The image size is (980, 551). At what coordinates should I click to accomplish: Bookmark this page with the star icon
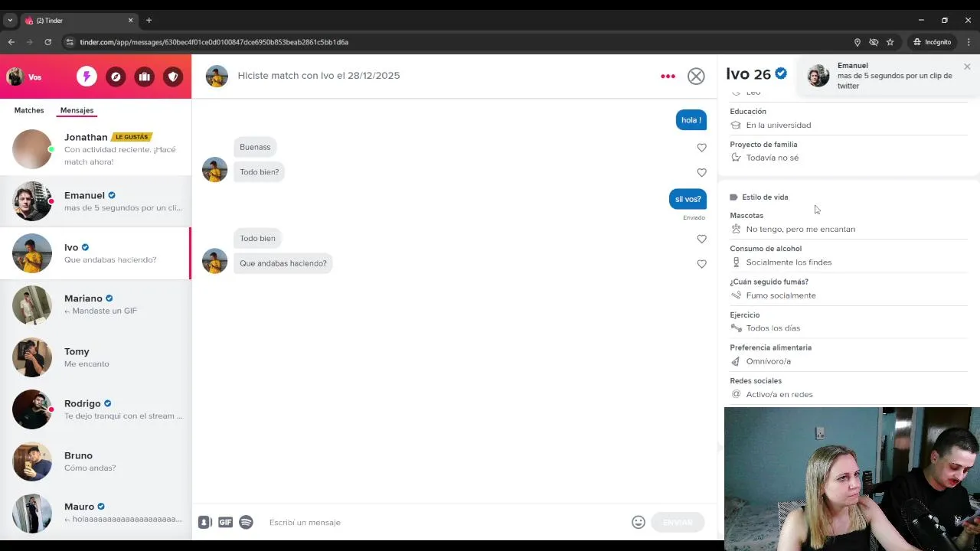(890, 42)
